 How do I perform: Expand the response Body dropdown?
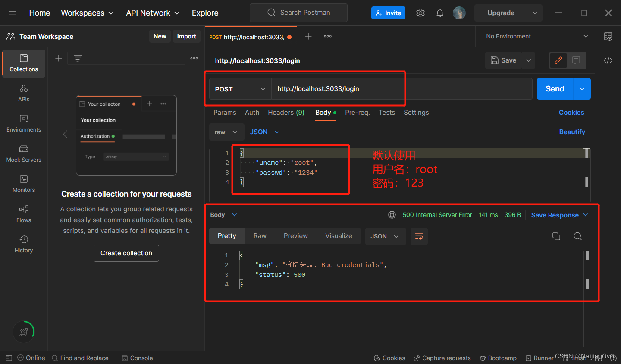(x=223, y=215)
